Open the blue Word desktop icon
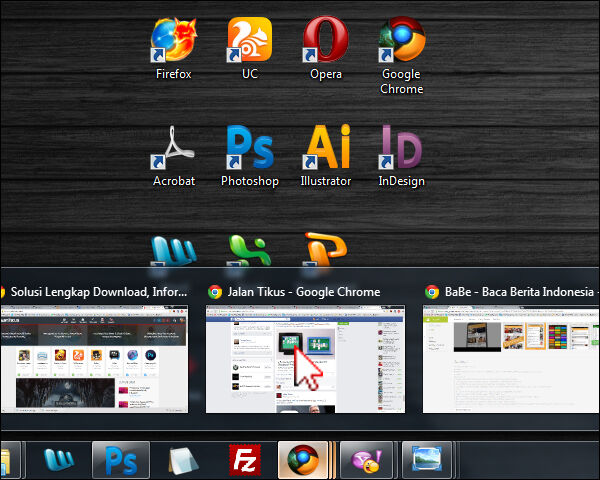Screen dimensions: 600x480 [x=173, y=251]
